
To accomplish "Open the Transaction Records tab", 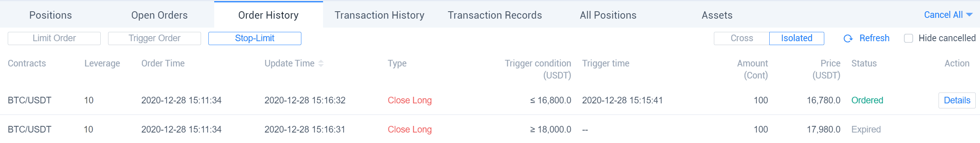I will (495, 15).
